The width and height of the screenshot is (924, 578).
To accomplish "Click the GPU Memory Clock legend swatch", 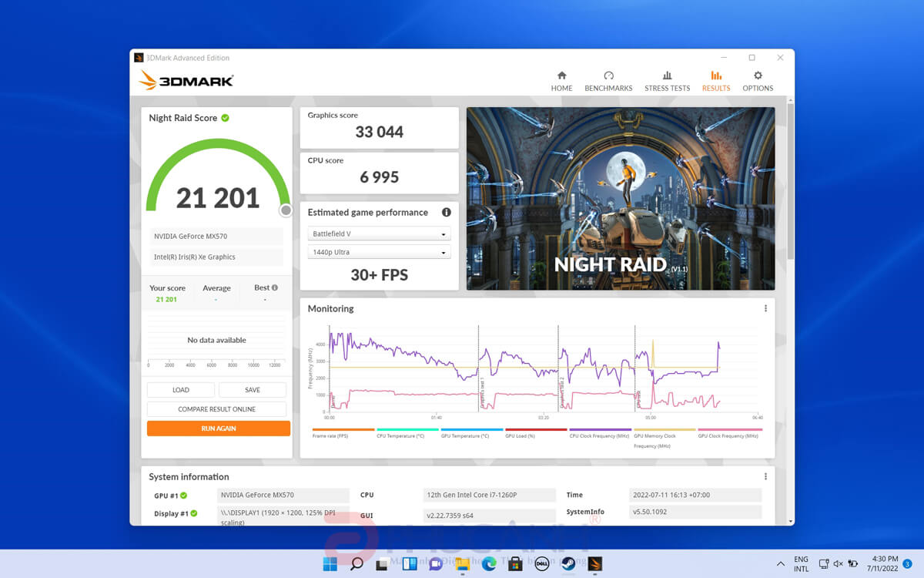I will (665, 429).
